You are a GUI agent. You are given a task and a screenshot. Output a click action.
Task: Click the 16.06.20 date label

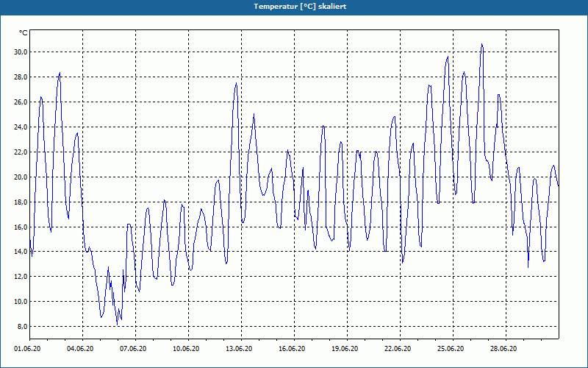point(292,349)
